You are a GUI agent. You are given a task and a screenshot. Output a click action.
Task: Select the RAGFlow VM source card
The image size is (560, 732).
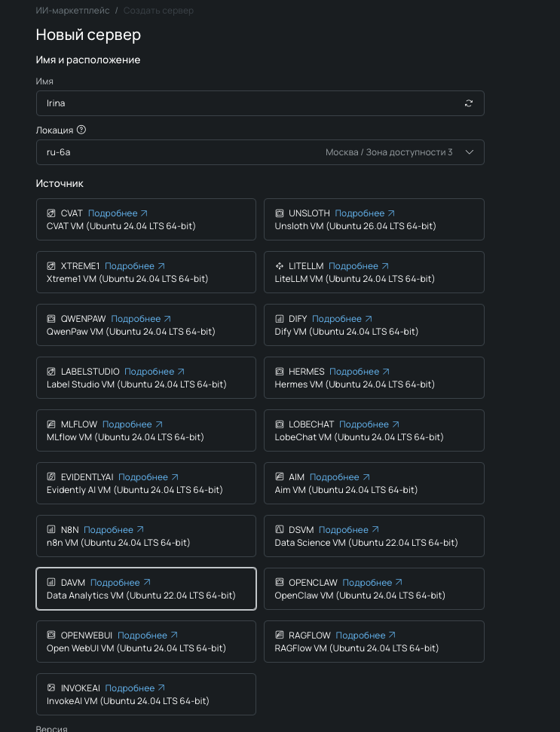pyautogui.click(x=374, y=642)
